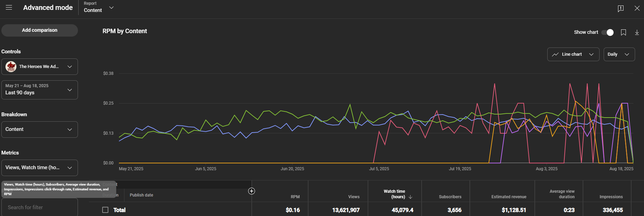The image size is (644, 216).
Task: Click the Total row label
Action: [x=119, y=210]
